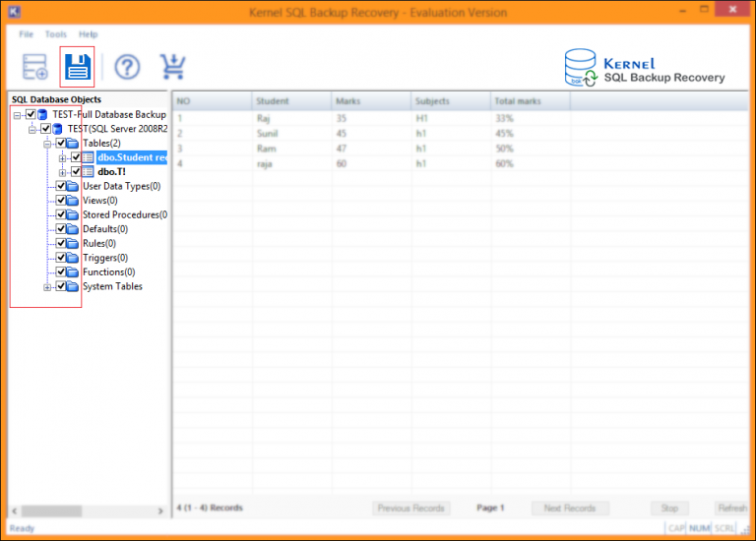Image resolution: width=756 pixels, height=541 pixels.
Task: Click the Refresh button
Action: click(x=731, y=509)
